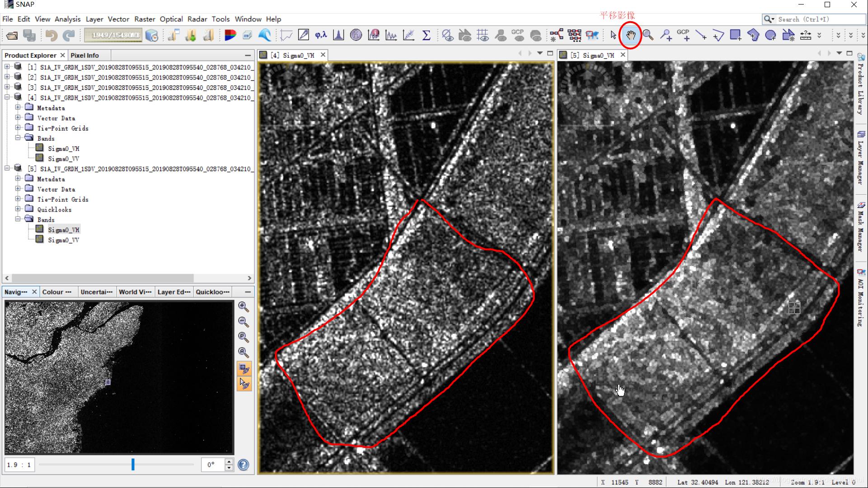This screenshot has width=868, height=488.
Task: Select Vector Data under product [4]
Action: click(56, 118)
